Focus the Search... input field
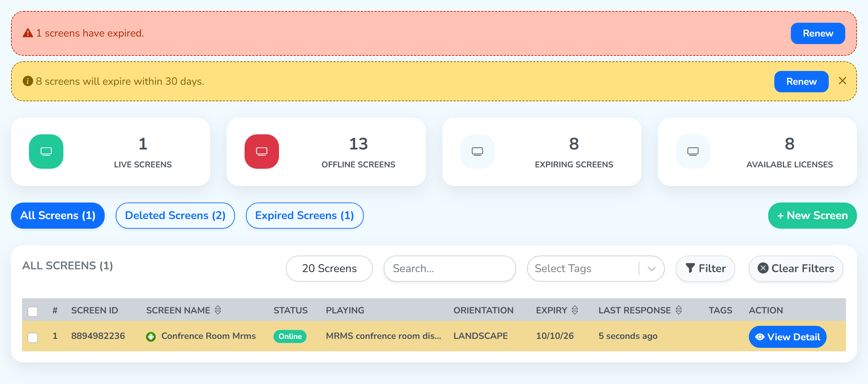868x384 pixels. click(x=450, y=269)
